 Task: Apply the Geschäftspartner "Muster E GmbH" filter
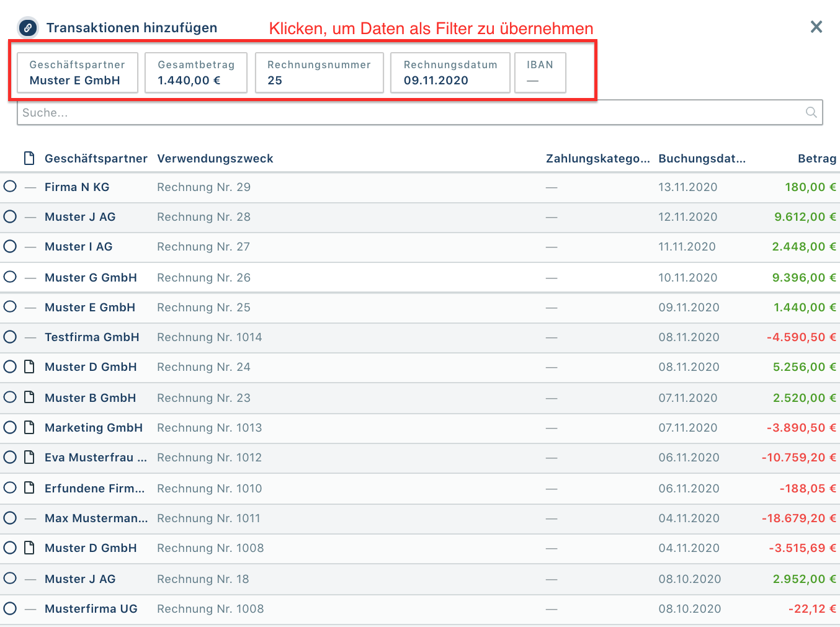[x=77, y=73]
